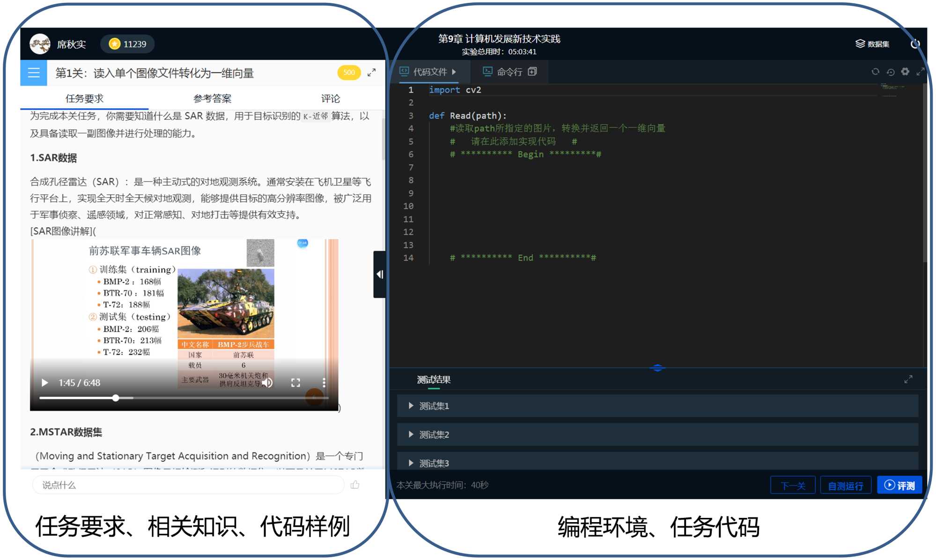
Task: Expand the task panel with arrows icon
Action: tap(371, 73)
